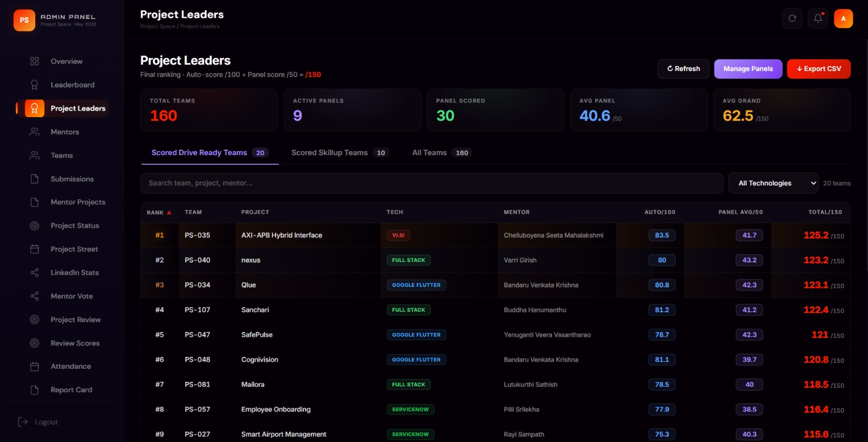868x442 pixels.
Task: Sort by the MENTOR column header
Action: [516, 213]
